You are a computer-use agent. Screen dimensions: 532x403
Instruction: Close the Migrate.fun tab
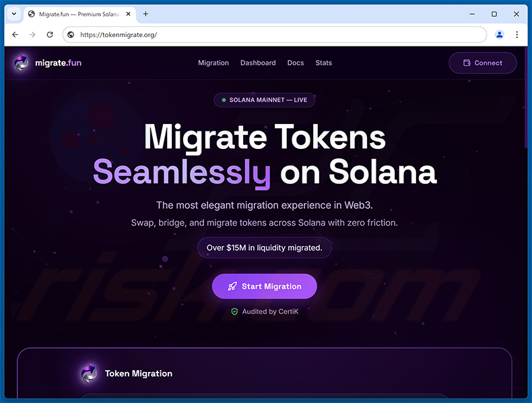pos(128,14)
